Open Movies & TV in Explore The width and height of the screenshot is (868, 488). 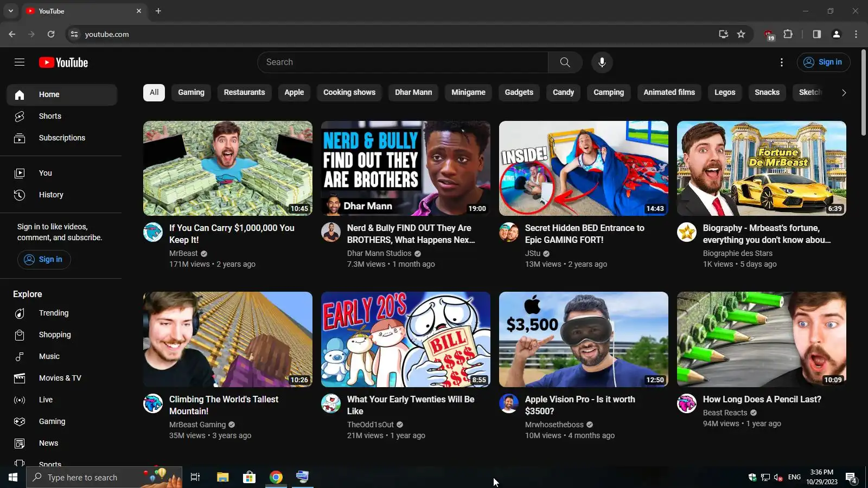click(62, 378)
